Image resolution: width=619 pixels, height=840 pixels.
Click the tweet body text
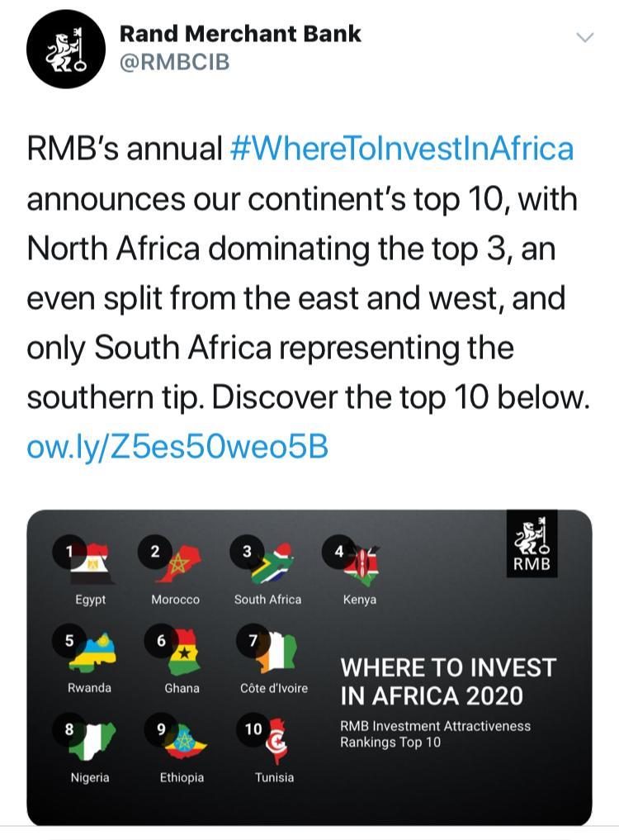(308, 273)
